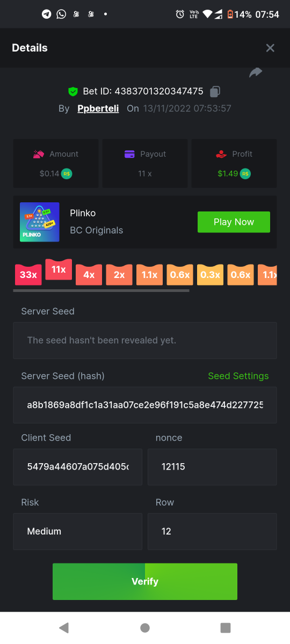Choose the 0.3x multiplier chip
This screenshot has width=290, height=644.
point(210,275)
